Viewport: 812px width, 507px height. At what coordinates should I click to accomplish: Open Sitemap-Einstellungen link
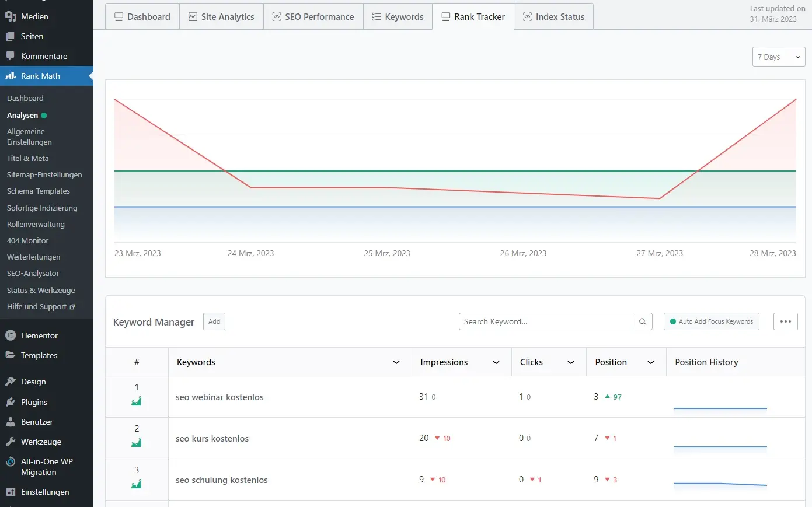pos(44,174)
